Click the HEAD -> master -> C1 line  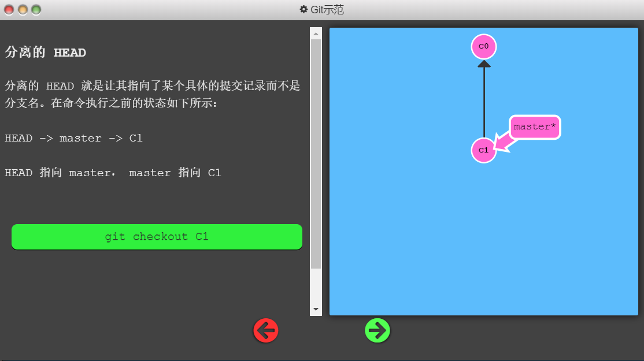[73, 138]
